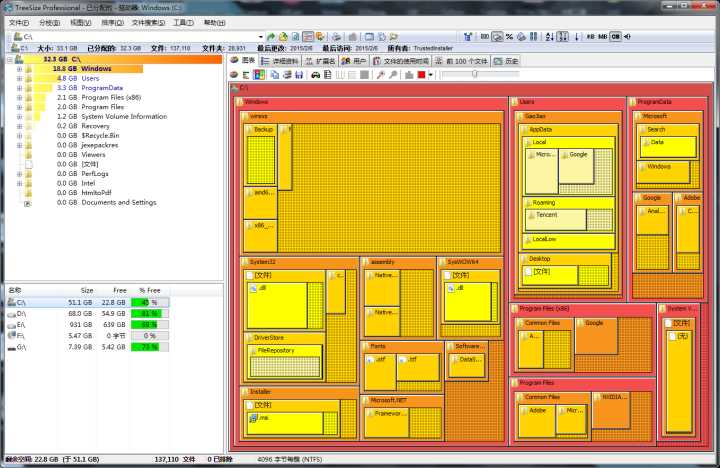720x468 pixels.
Task: Click the zoom-out magnifier icon
Action: click(393, 74)
